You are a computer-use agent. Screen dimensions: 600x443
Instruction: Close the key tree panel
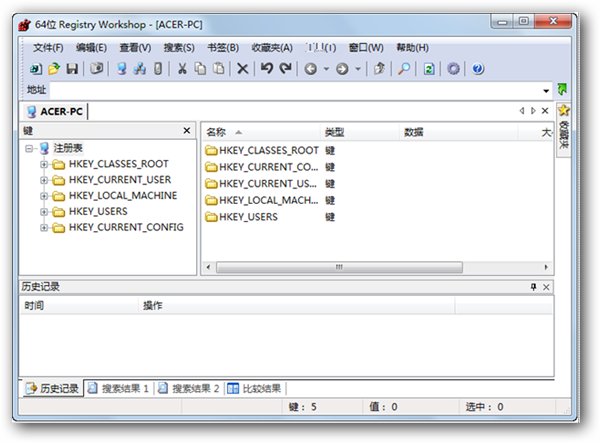pyautogui.click(x=186, y=131)
